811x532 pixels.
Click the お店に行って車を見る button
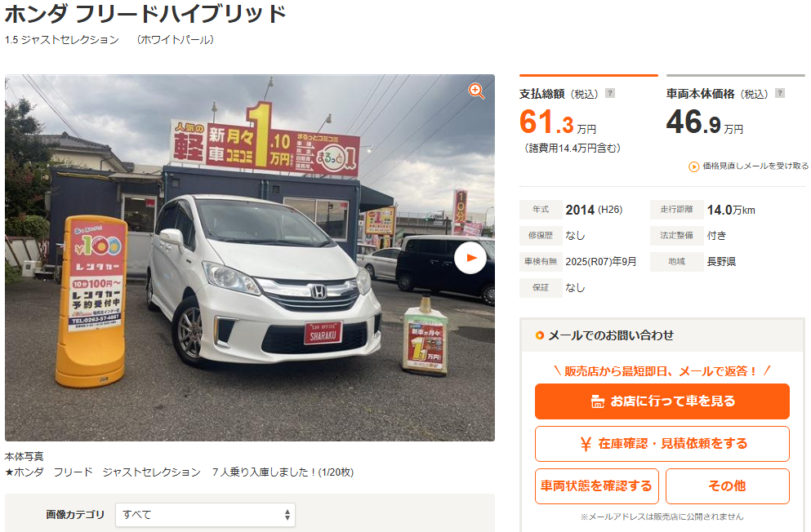tap(662, 401)
